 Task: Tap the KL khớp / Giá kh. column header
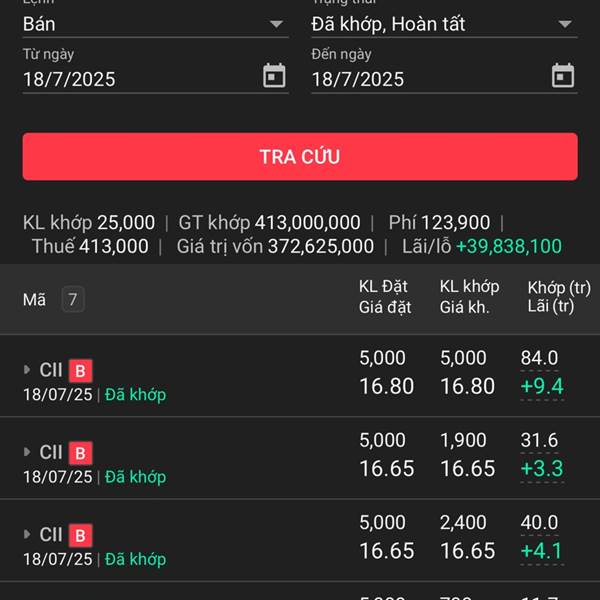click(x=470, y=297)
